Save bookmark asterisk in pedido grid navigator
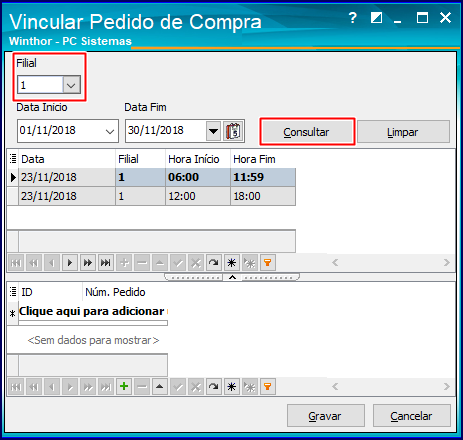Screen dimensions: 463x440 pos(232,386)
